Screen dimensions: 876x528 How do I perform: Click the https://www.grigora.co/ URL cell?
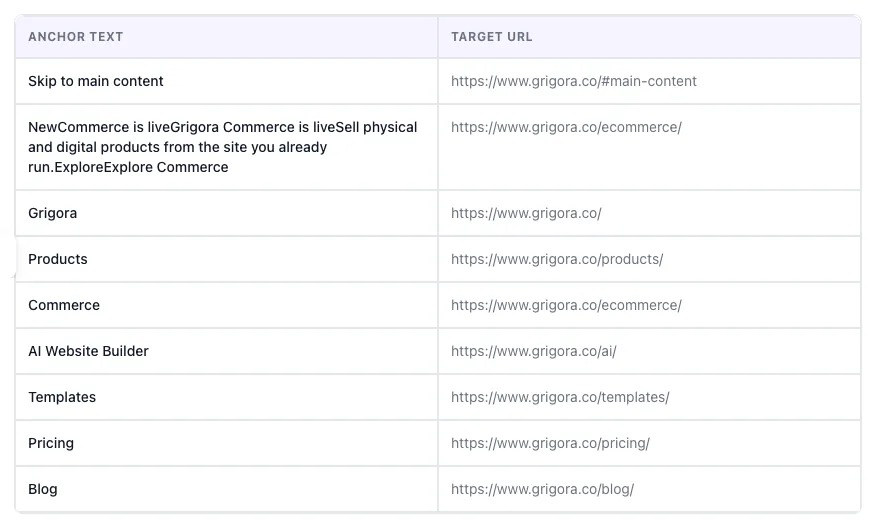(x=649, y=213)
